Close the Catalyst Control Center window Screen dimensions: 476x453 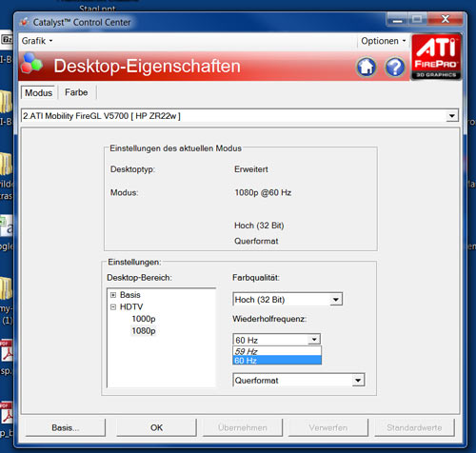[446, 19]
